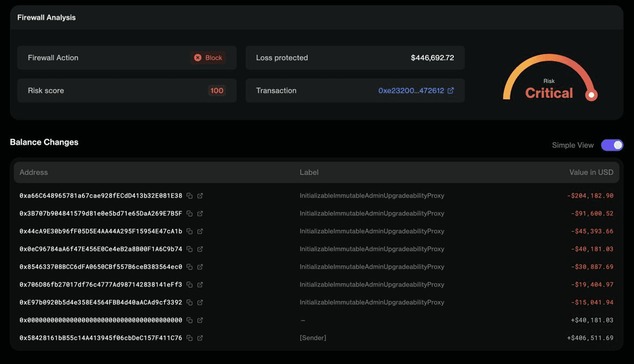
Task: Open external link for 0x3B707b90 address
Action: coord(200,213)
